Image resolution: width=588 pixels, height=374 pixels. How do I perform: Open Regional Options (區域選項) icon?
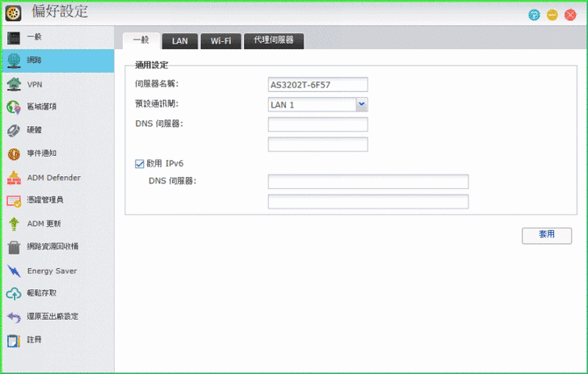pos(14,107)
